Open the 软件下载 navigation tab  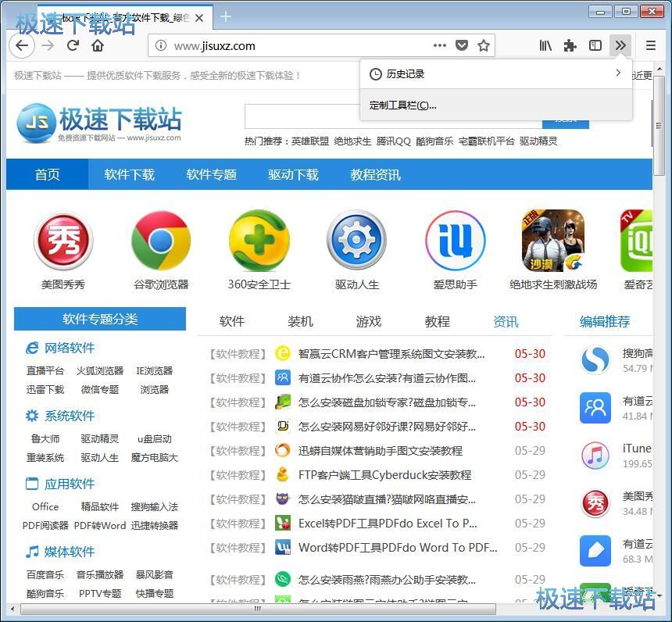pos(129,174)
